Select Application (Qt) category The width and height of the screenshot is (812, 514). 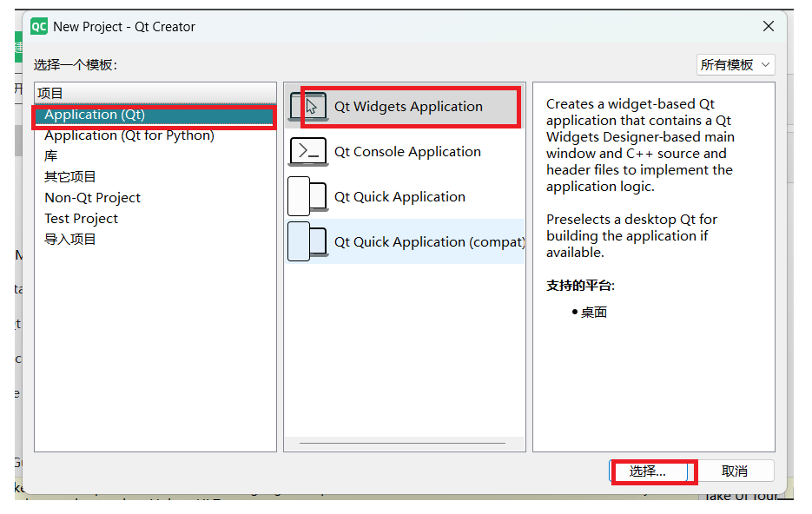[x=155, y=115]
